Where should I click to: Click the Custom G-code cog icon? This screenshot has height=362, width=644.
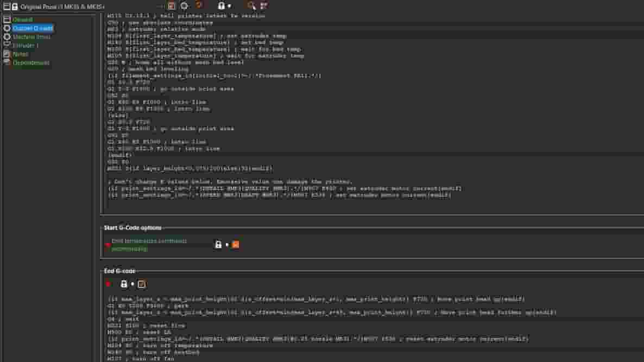point(7,28)
